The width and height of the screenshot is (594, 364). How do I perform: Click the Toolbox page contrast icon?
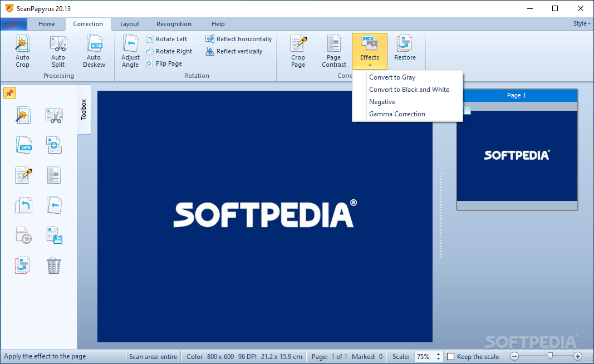pyautogui.click(x=54, y=175)
